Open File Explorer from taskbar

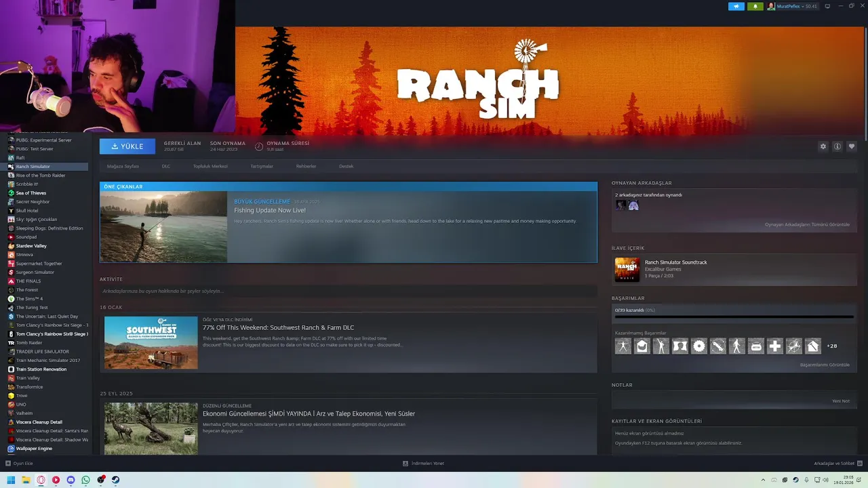tap(26, 480)
